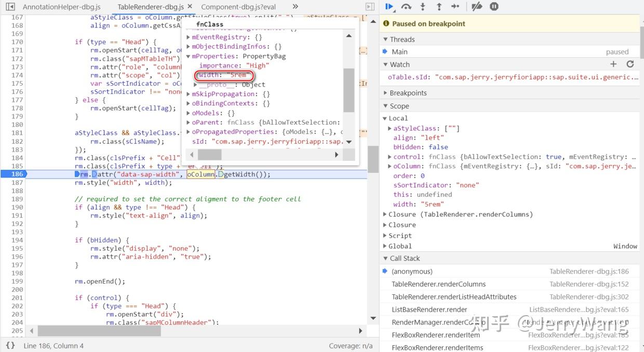This screenshot has height=352, width=644.
Task: Close the TableRenderer-dbg.js tab
Action: click(x=190, y=7)
